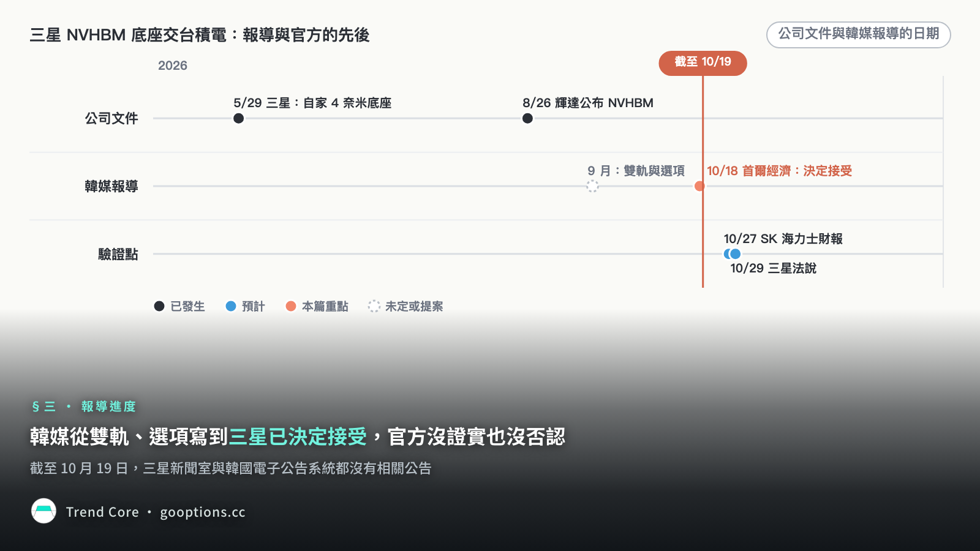Image resolution: width=980 pixels, height=551 pixels.
Task: Click the highlighted 三星已決定接受 headline text
Action: [x=298, y=437]
